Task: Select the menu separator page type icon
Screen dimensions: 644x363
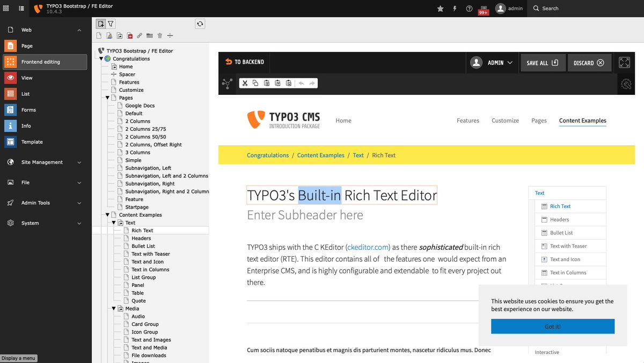Action: coord(170,36)
